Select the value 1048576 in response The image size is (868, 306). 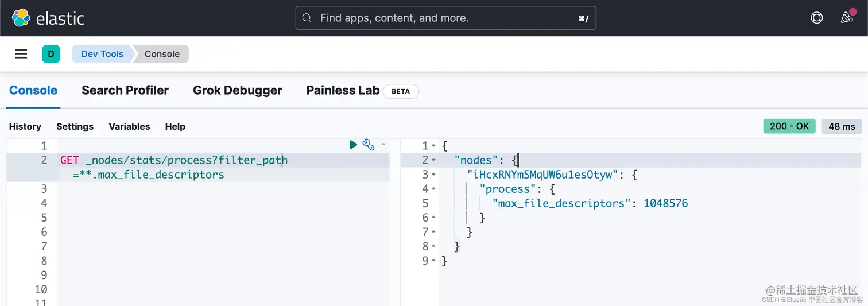click(x=665, y=203)
